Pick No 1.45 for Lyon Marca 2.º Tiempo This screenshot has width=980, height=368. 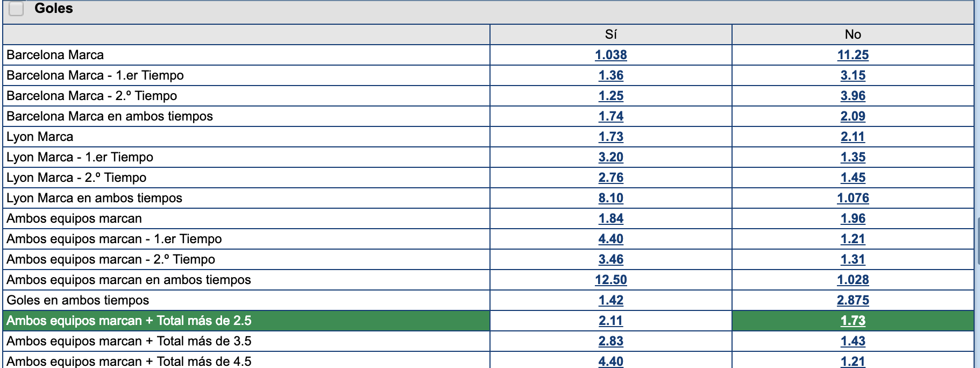click(853, 178)
